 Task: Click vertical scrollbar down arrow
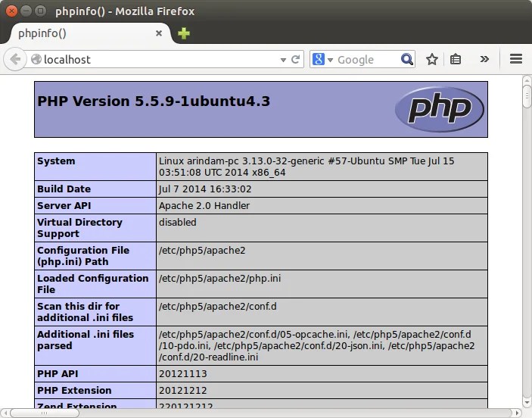(x=527, y=403)
